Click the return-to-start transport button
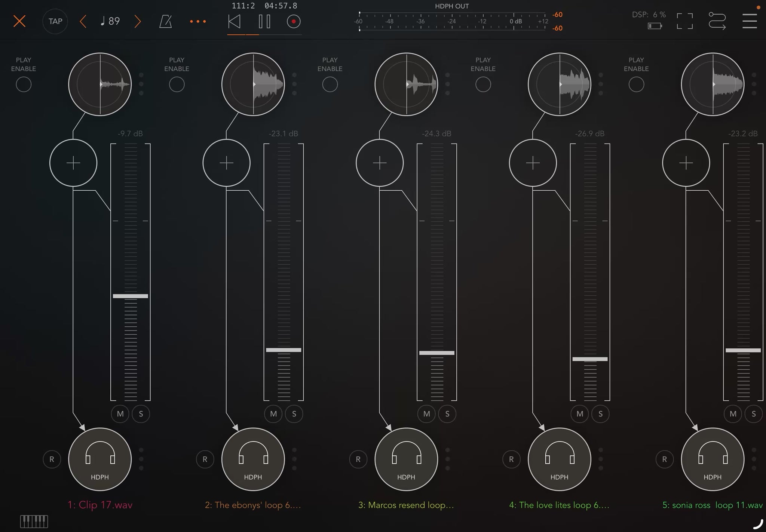The height and width of the screenshot is (532, 766). (x=234, y=22)
